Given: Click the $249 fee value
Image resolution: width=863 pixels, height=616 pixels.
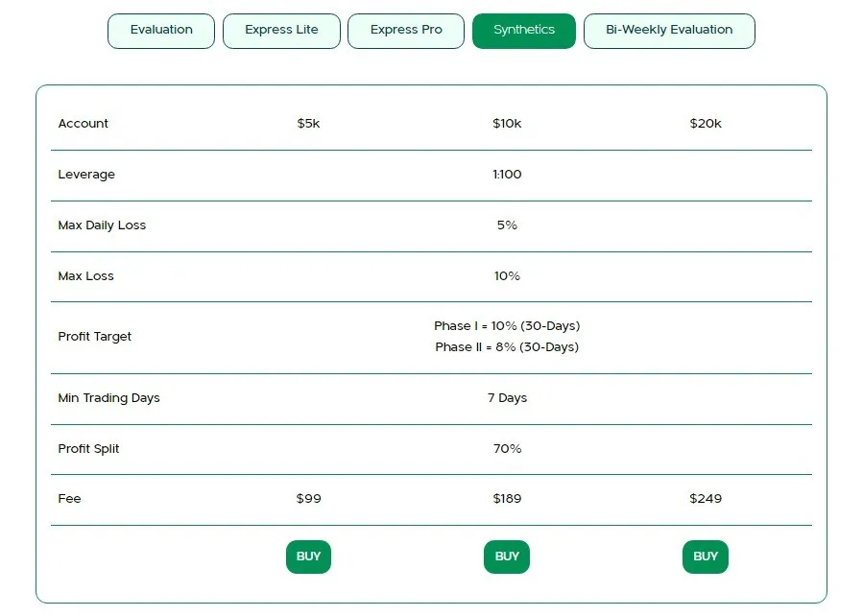Looking at the screenshot, I should coord(706,499).
